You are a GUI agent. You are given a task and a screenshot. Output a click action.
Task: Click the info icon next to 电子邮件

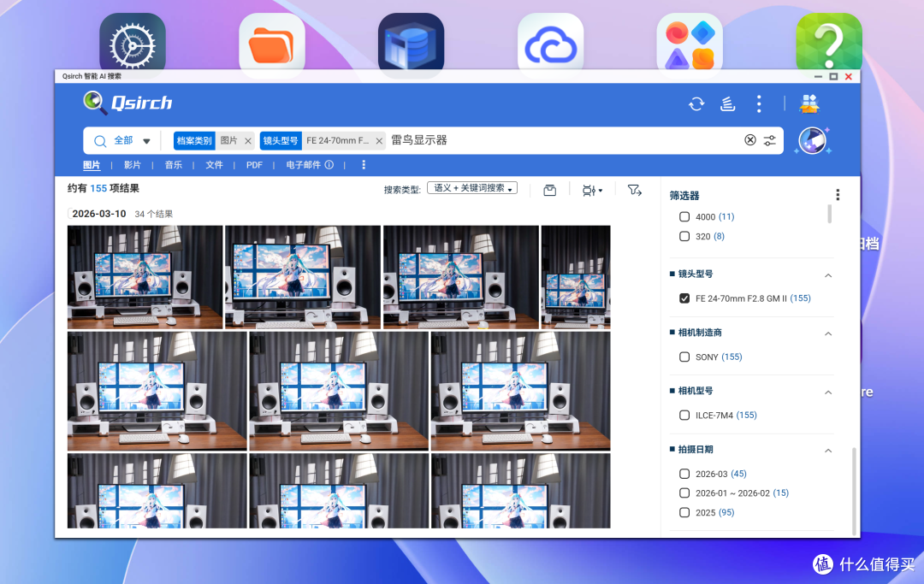(x=329, y=165)
